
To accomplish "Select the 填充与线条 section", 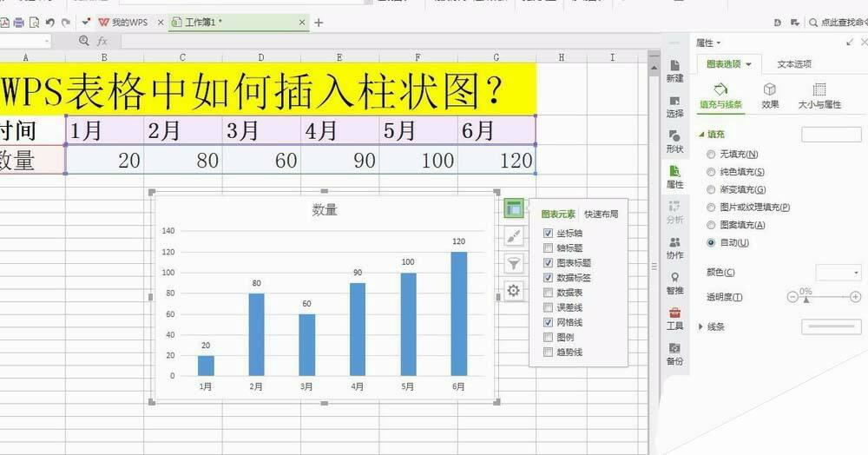I will click(x=720, y=96).
